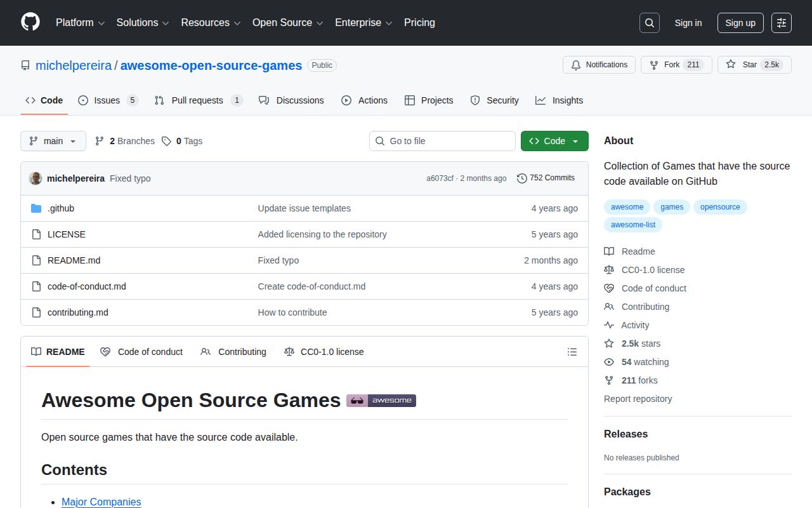This screenshot has width=812, height=508.
Task: Open the green Code dropdown
Action: coord(553,140)
